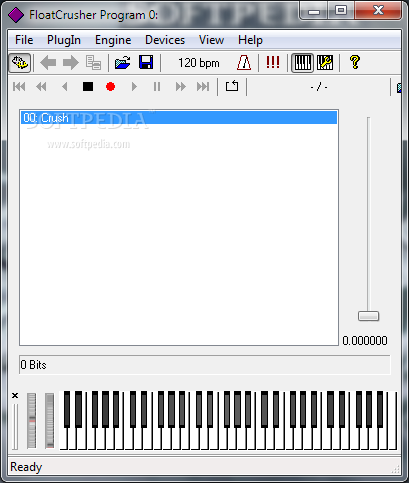This screenshot has height=483, width=409.
Task: Click the Ready status bar text
Action: (26, 467)
